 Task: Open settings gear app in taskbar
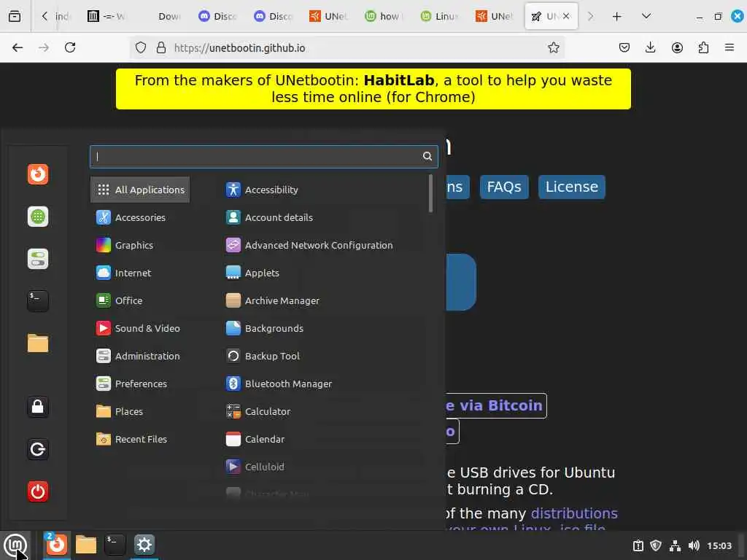click(144, 545)
